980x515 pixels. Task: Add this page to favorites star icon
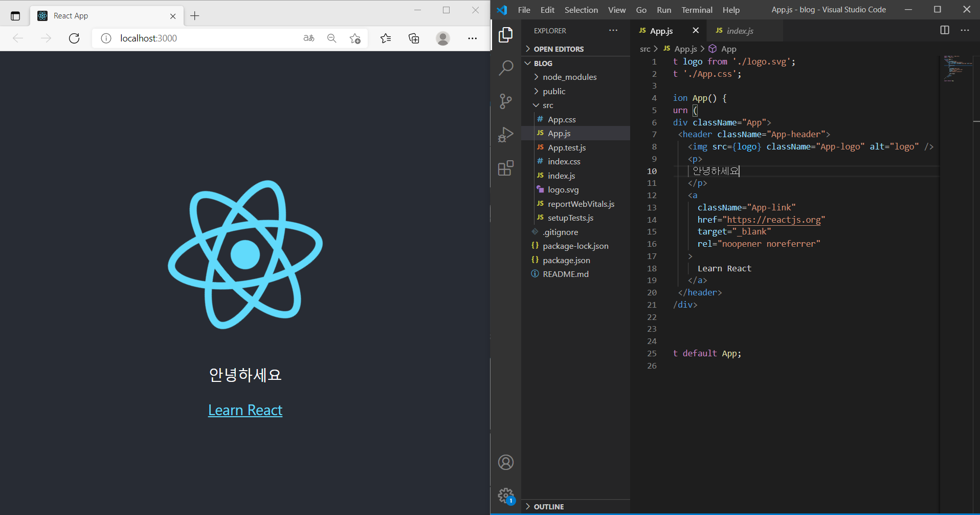355,38
